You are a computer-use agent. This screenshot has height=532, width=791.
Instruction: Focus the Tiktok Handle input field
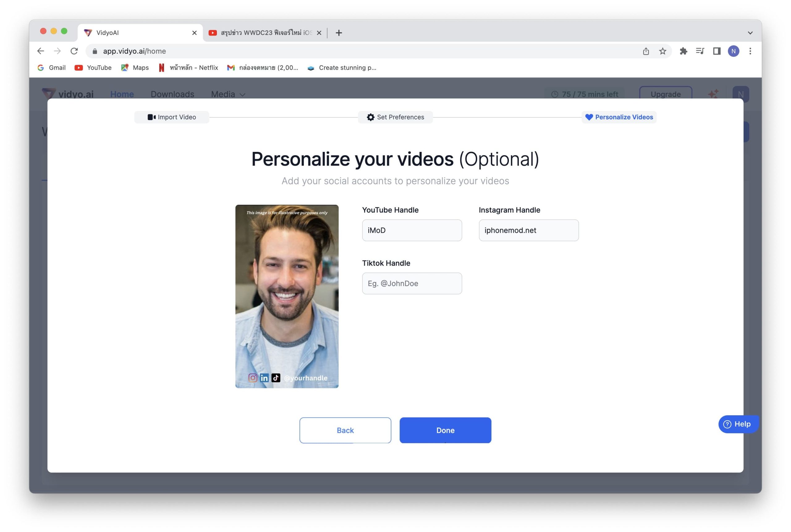click(x=412, y=283)
